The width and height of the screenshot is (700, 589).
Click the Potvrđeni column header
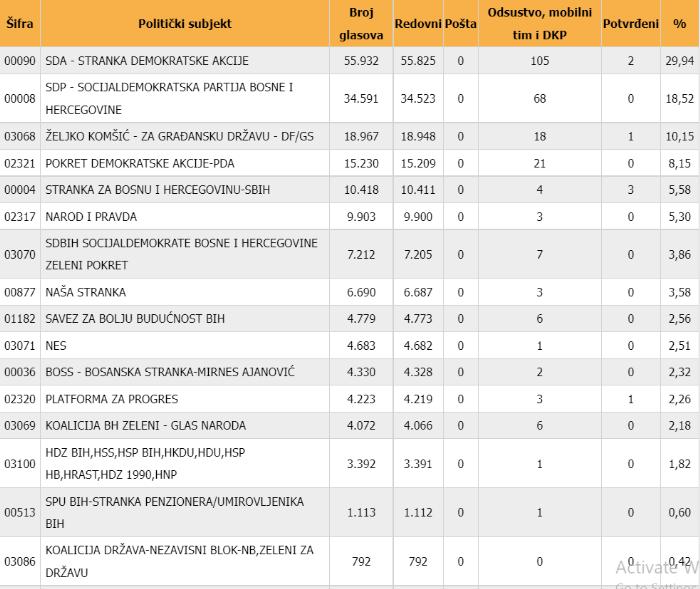tap(631, 23)
